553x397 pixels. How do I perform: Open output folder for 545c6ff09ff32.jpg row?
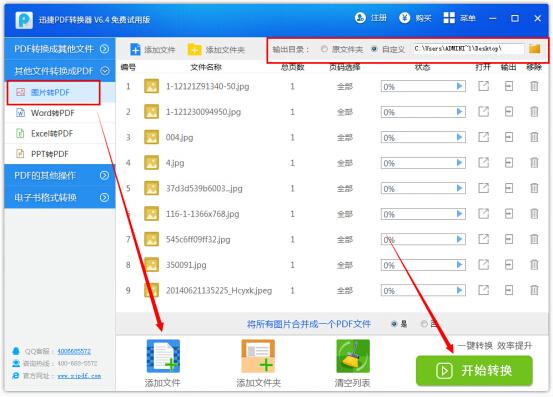(509, 239)
